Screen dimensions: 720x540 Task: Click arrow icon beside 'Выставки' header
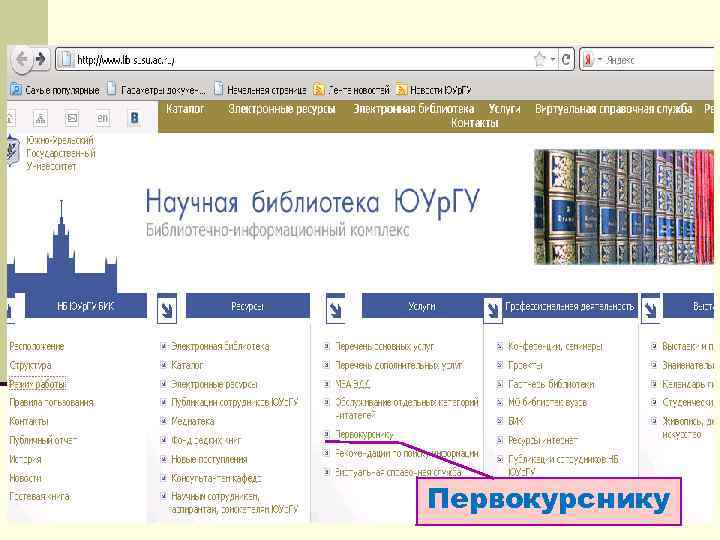point(650,310)
